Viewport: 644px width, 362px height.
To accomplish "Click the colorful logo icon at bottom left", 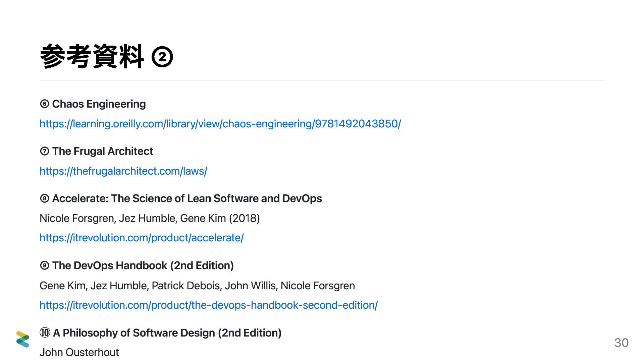I will (x=22, y=339).
